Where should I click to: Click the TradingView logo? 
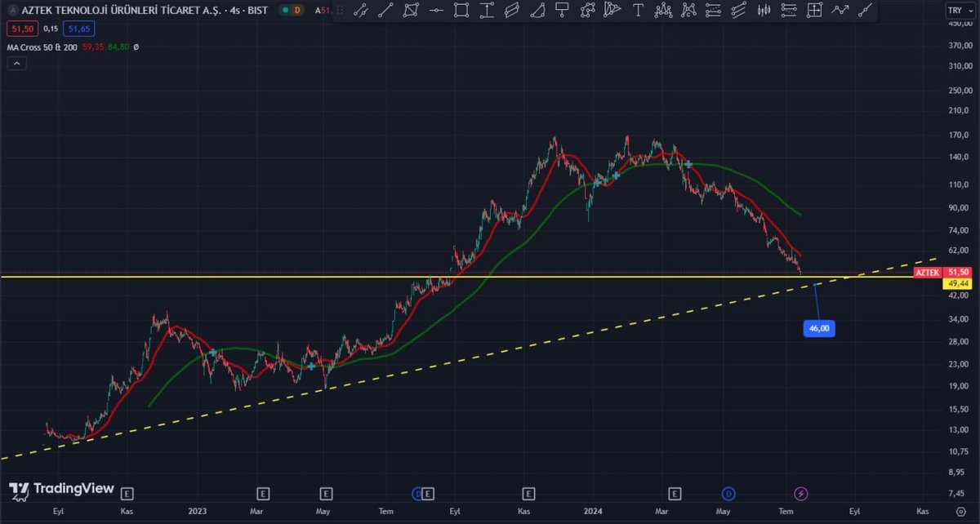61,489
